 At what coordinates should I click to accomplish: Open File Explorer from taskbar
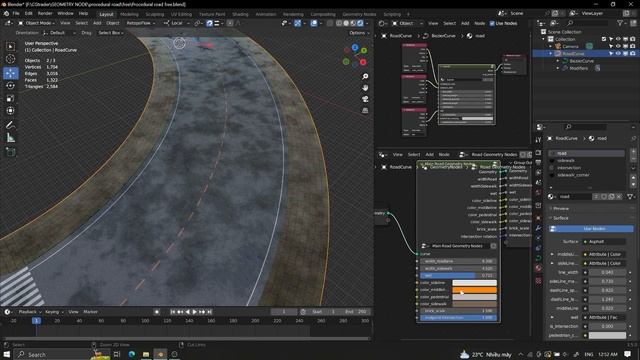click(x=146, y=354)
